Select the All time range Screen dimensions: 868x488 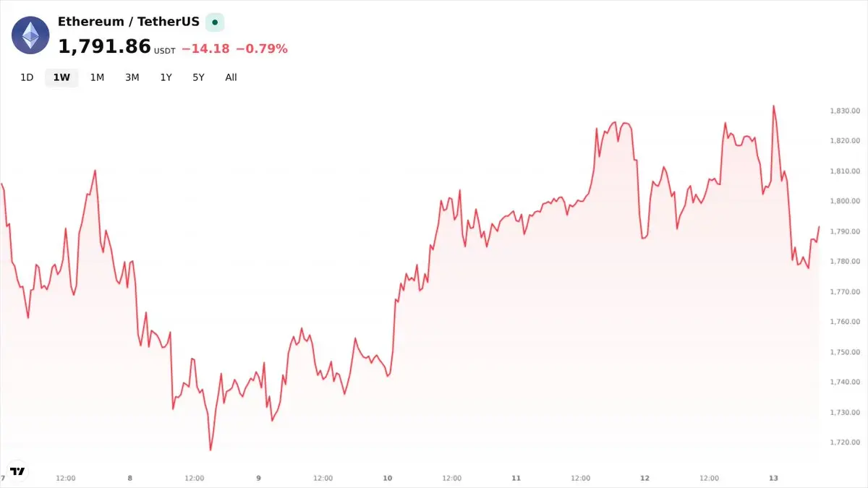point(231,77)
